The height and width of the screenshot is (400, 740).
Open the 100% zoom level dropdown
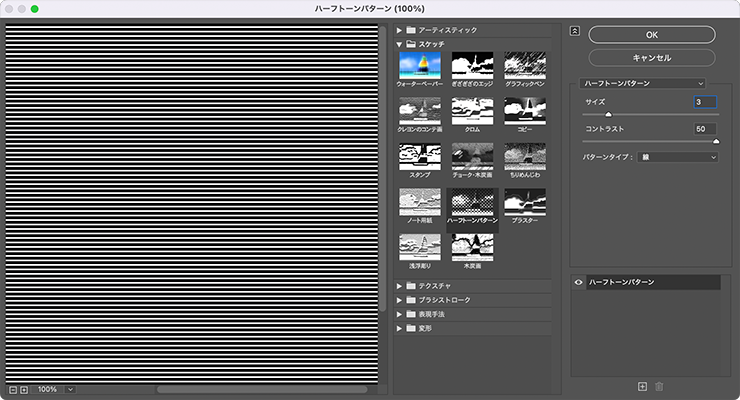(70, 388)
